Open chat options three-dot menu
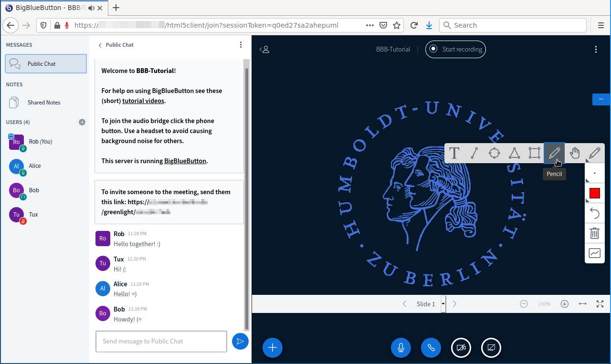 click(241, 45)
